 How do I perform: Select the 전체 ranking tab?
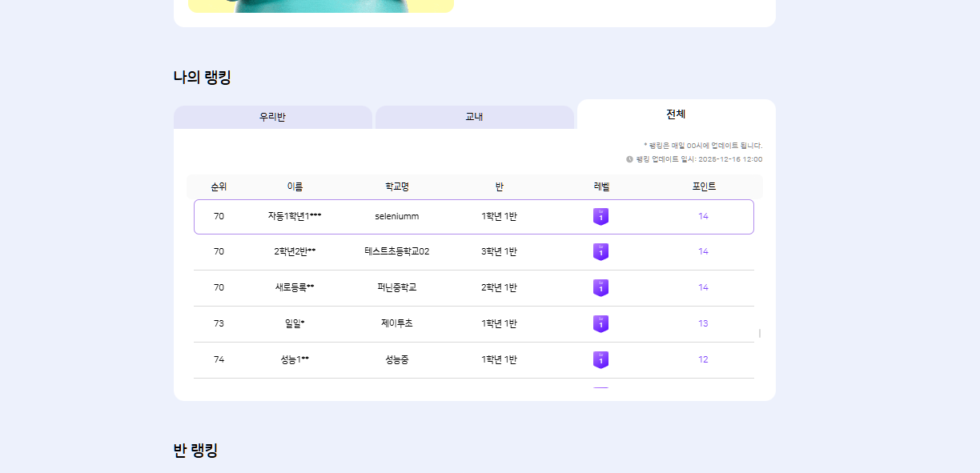pyautogui.click(x=676, y=114)
